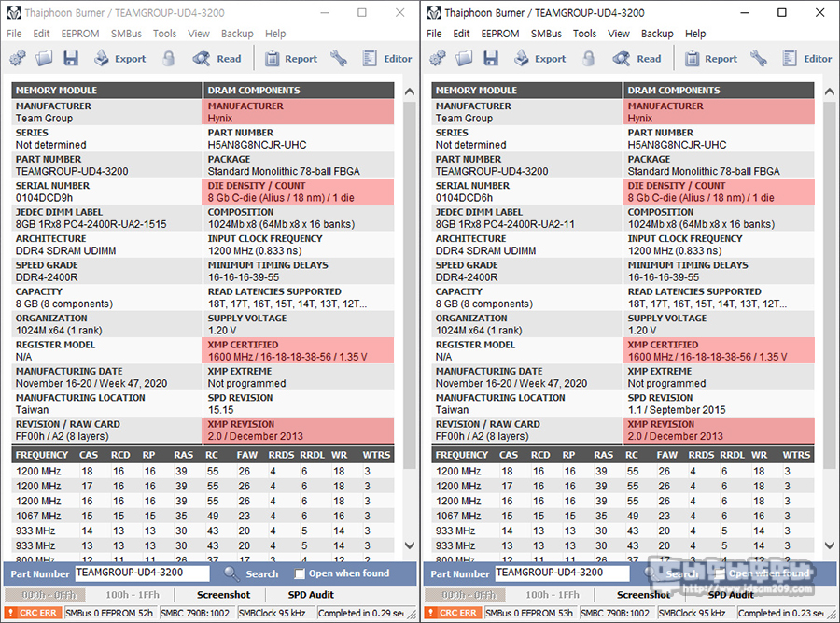Click open file icon in left window toolbar

[x=44, y=58]
